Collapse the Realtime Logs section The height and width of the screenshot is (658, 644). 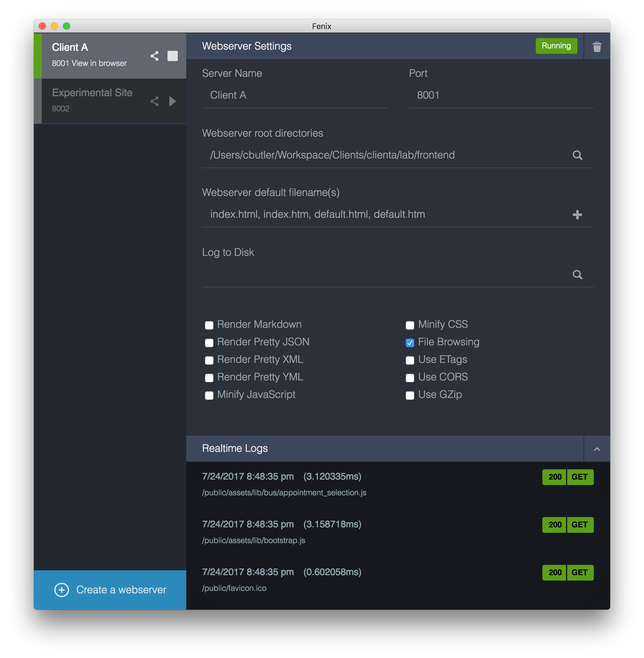click(597, 448)
